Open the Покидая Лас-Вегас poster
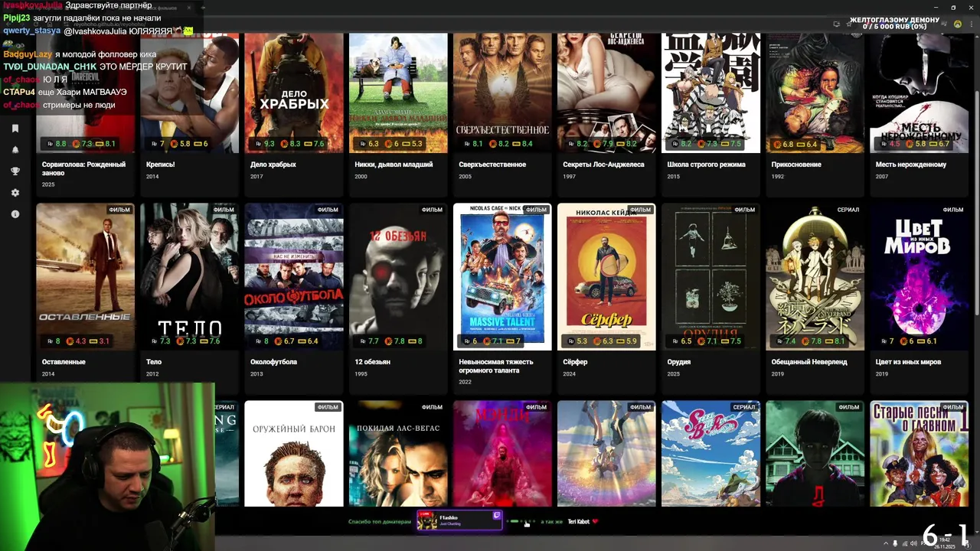 point(397,453)
